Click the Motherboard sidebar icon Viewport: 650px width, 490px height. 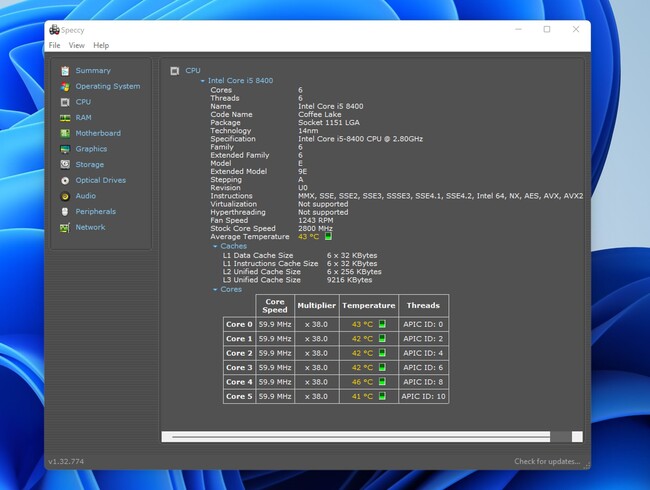point(65,133)
